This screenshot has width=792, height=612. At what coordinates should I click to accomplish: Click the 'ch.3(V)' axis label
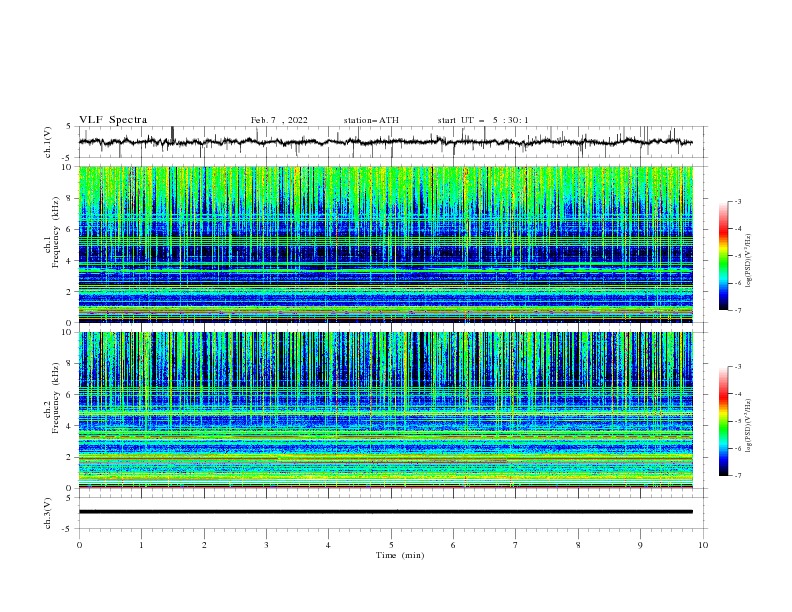48,513
